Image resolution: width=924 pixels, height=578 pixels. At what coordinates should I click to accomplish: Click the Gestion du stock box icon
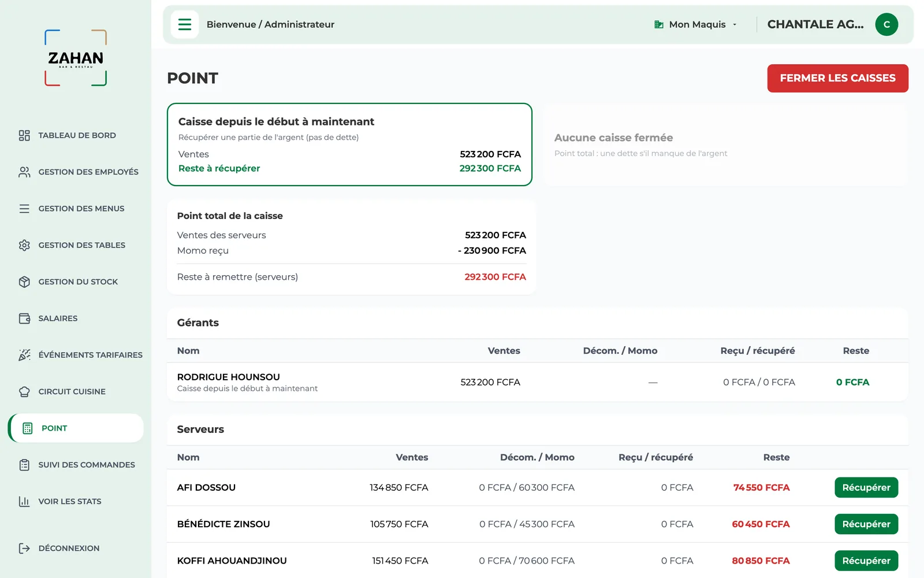(x=24, y=281)
